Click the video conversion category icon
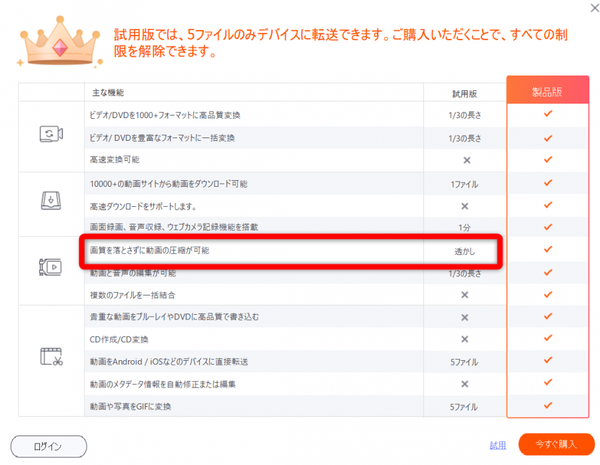The height and width of the screenshot is (465, 600). (51, 134)
